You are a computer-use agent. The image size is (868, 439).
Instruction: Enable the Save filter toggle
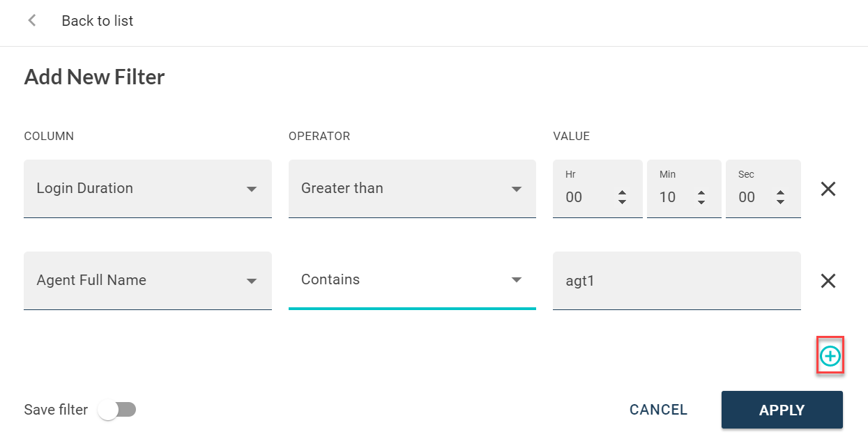(116, 410)
